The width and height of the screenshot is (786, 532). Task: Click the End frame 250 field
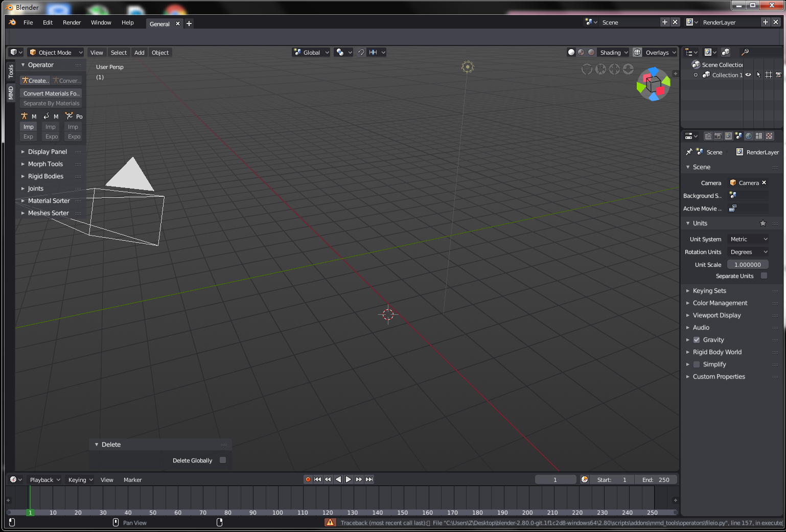(x=656, y=479)
